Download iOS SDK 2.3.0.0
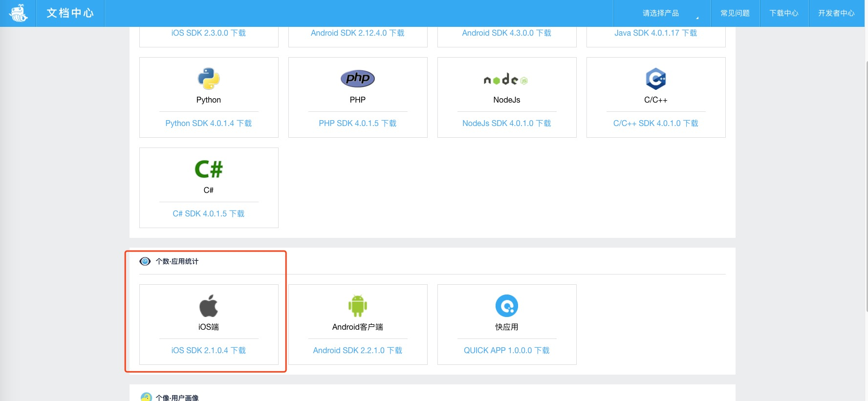The width and height of the screenshot is (868, 401). pyautogui.click(x=209, y=33)
